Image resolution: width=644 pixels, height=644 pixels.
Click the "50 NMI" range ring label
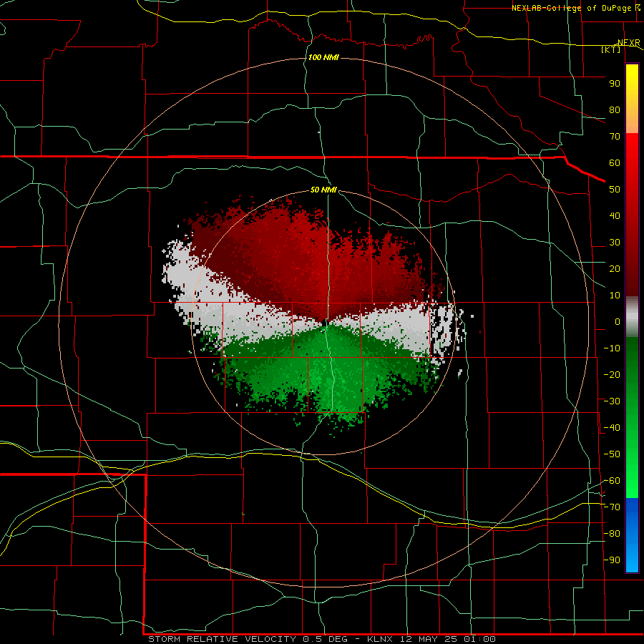pos(323,190)
